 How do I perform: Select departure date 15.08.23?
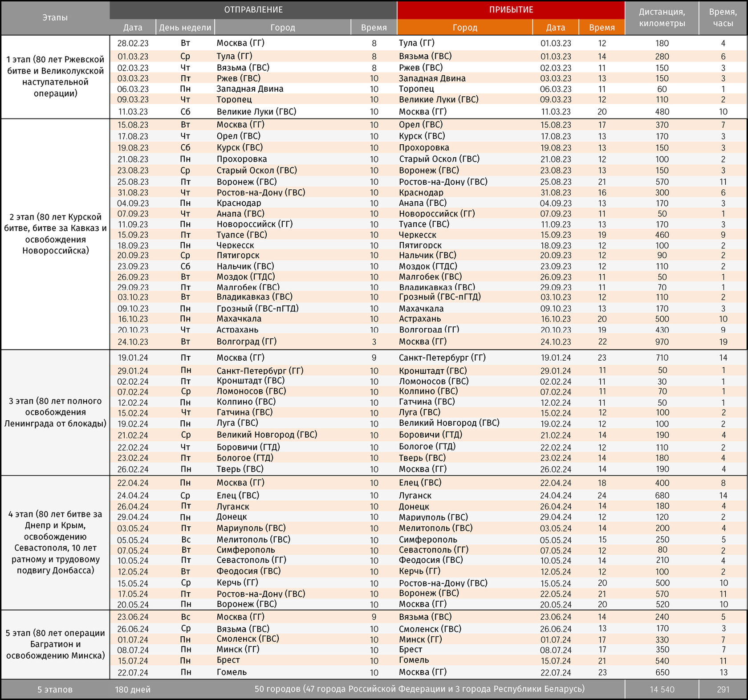[x=133, y=125]
